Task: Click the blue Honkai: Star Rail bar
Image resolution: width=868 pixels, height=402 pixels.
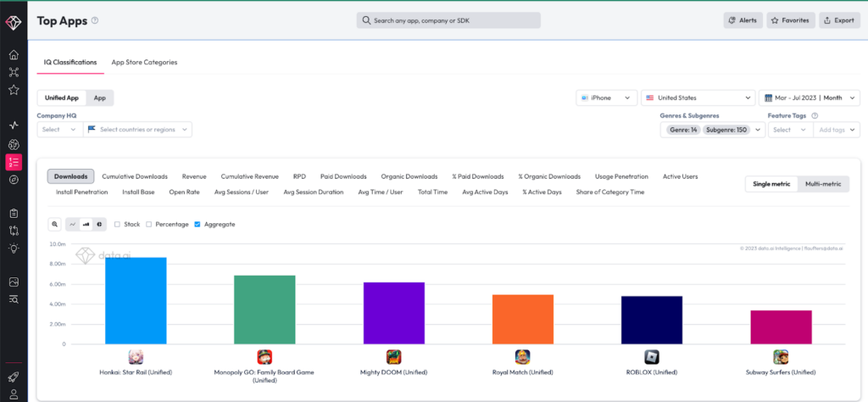Action: [x=136, y=301]
